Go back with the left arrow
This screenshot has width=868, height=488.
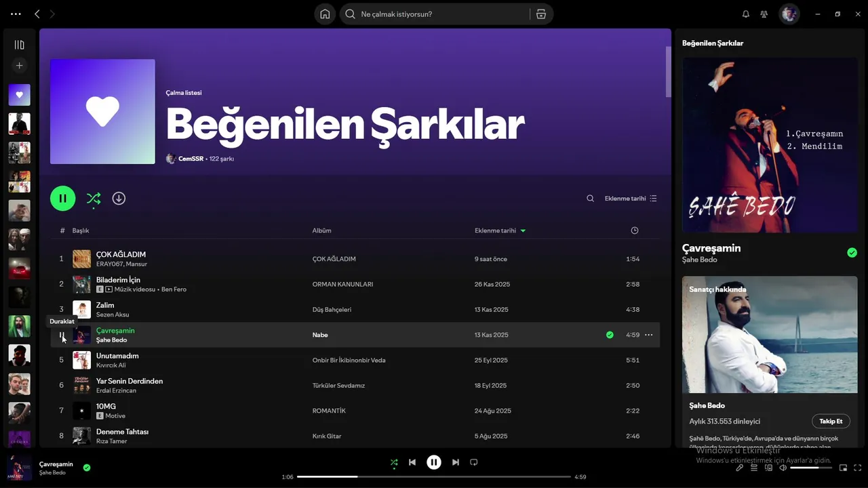coord(37,14)
